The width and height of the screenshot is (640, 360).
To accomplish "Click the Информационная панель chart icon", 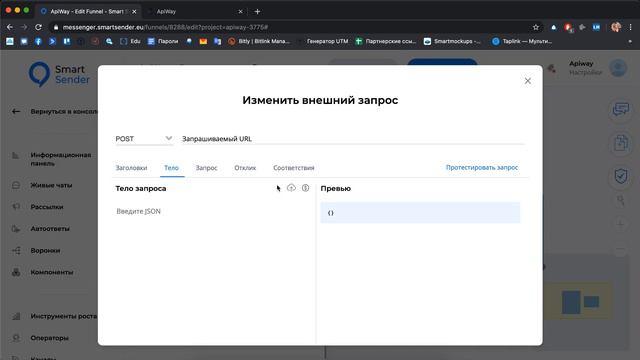I will (16, 156).
